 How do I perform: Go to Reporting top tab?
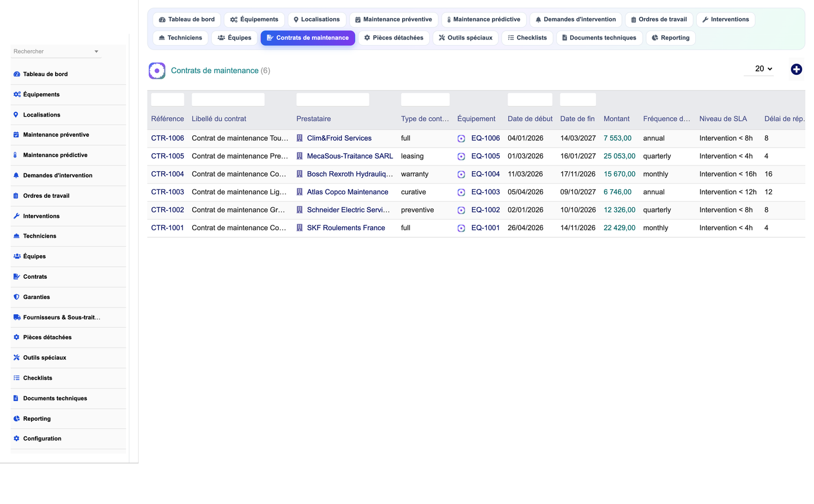point(670,38)
